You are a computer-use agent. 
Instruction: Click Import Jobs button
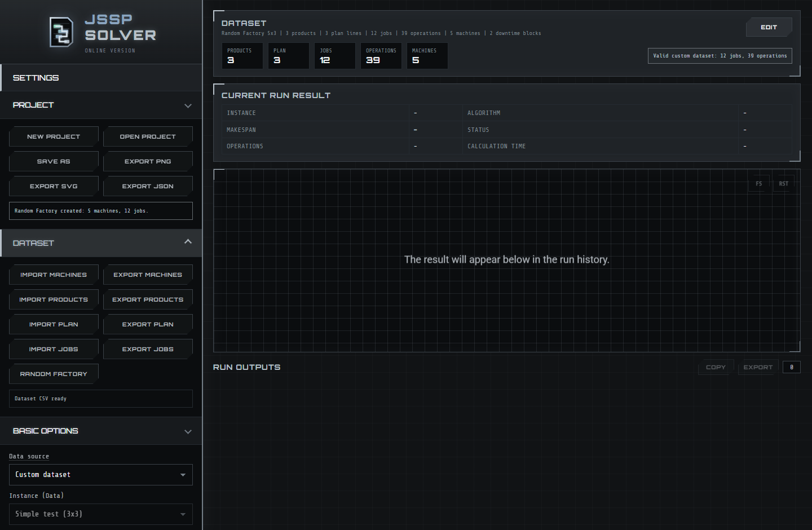point(54,349)
